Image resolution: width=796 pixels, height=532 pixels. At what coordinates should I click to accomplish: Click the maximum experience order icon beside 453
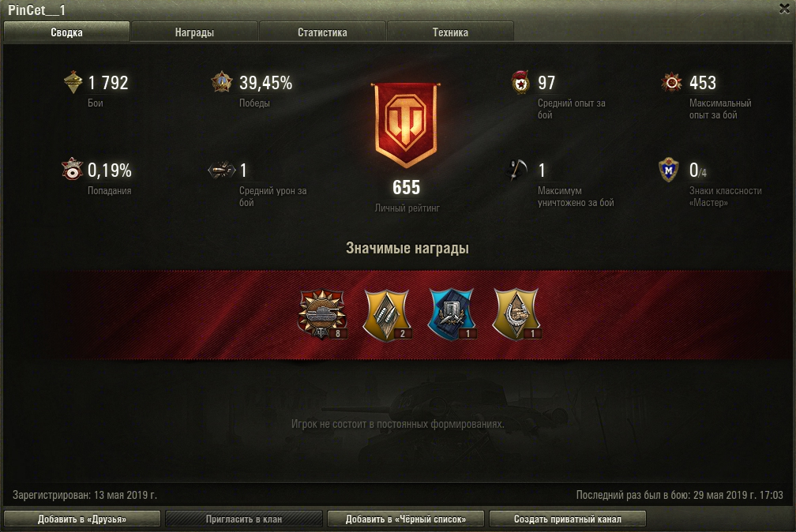(671, 82)
